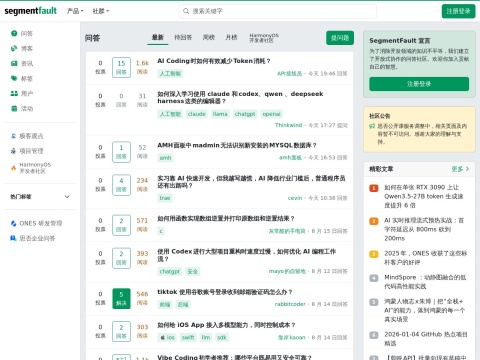Click the chatgpt tag on Codex question
This screenshot has height=360, width=480.
click(170, 272)
